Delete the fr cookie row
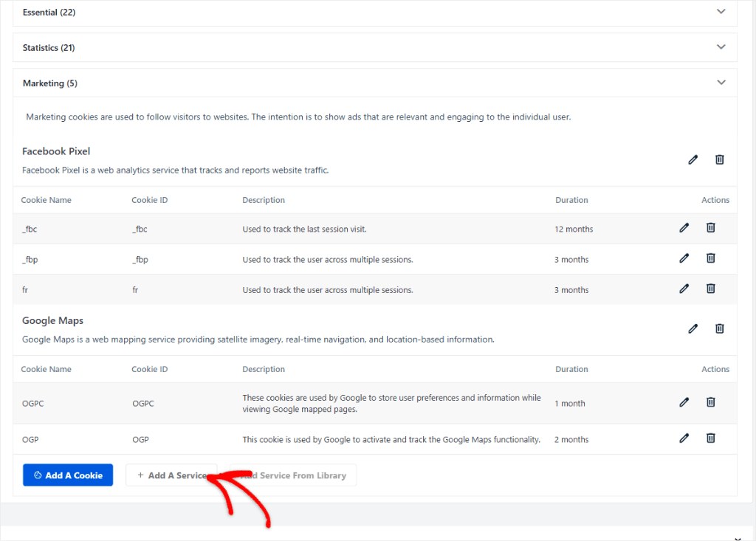The height and width of the screenshot is (541, 756). coord(711,289)
